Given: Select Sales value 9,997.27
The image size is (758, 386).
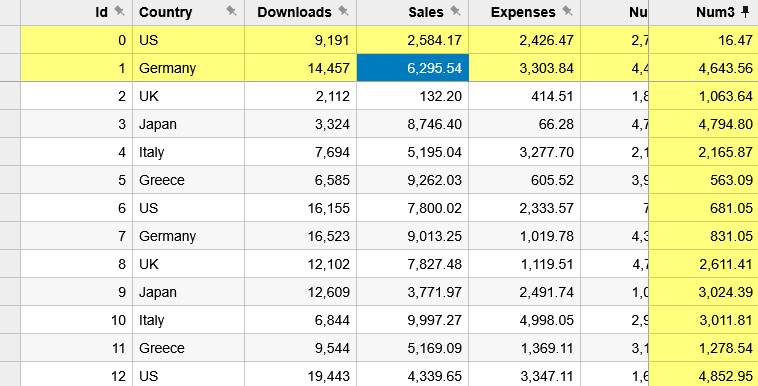Looking at the screenshot, I should pyautogui.click(x=413, y=320).
